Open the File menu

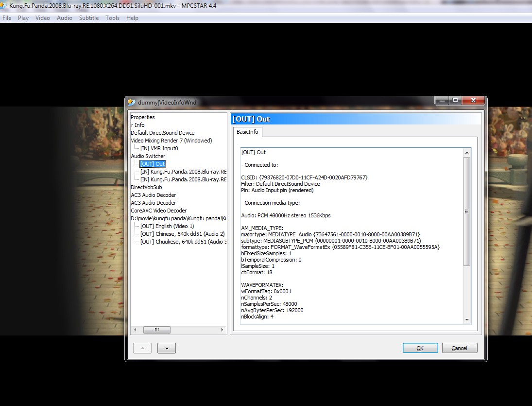point(7,18)
